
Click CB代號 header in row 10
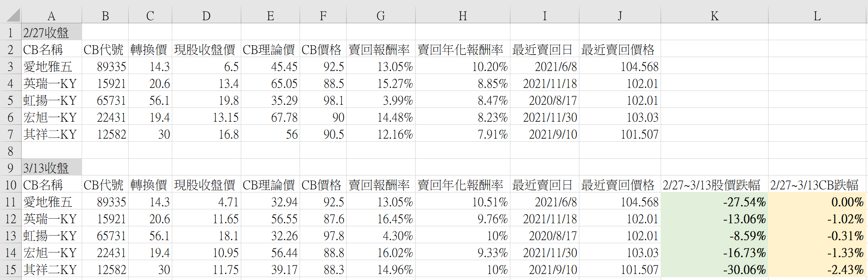tap(105, 185)
